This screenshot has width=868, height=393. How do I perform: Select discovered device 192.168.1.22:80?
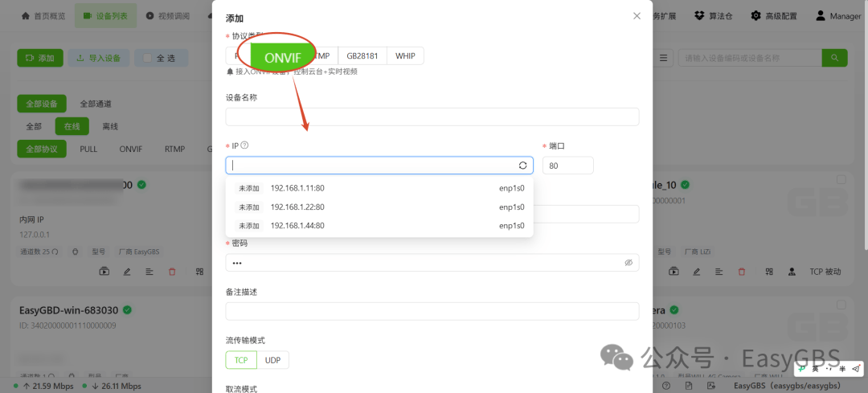pos(379,207)
